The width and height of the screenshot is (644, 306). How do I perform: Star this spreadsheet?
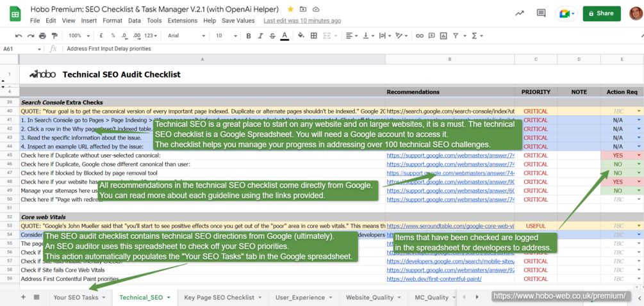point(290,9)
